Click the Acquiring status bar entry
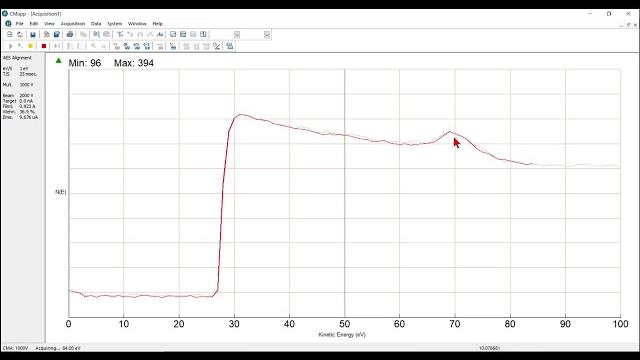The height and width of the screenshot is (360, 640). tap(58, 348)
